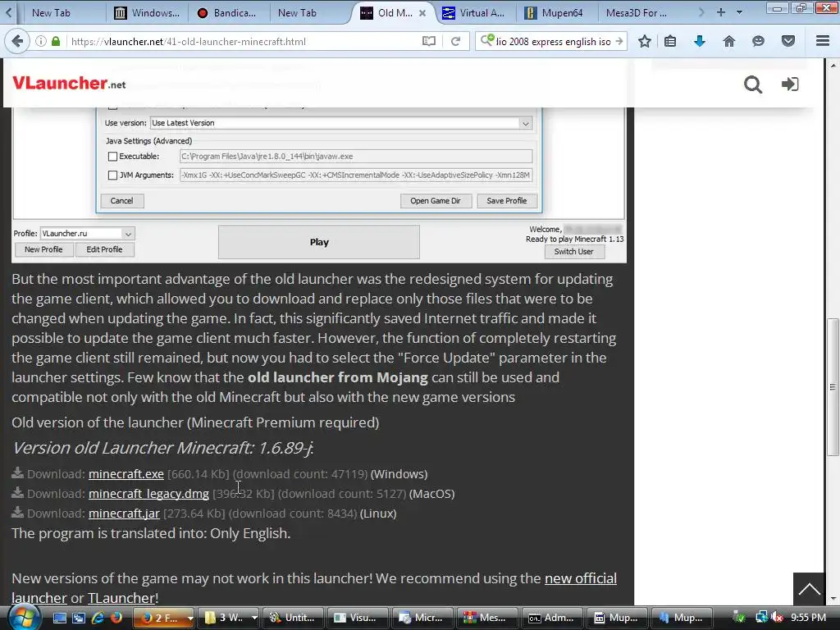Launch Internet Explorer from quick launch
840x630 pixels.
point(98,618)
